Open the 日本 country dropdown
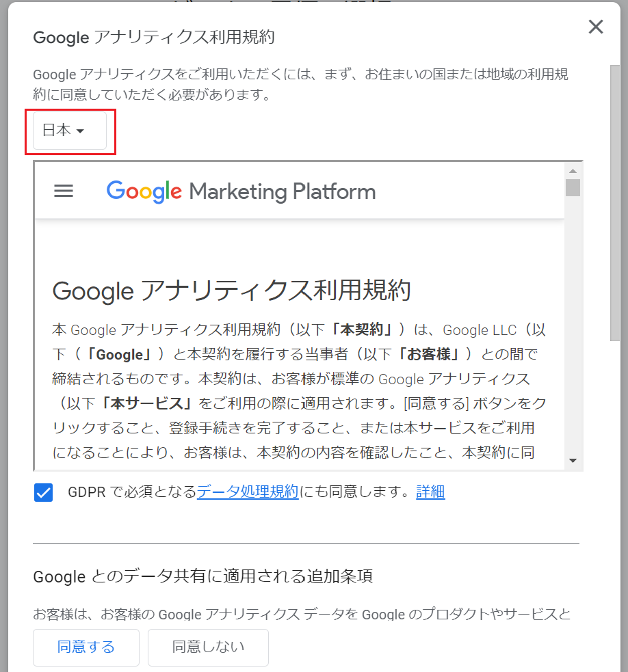628x672 pixels. [x=70, y=131]
